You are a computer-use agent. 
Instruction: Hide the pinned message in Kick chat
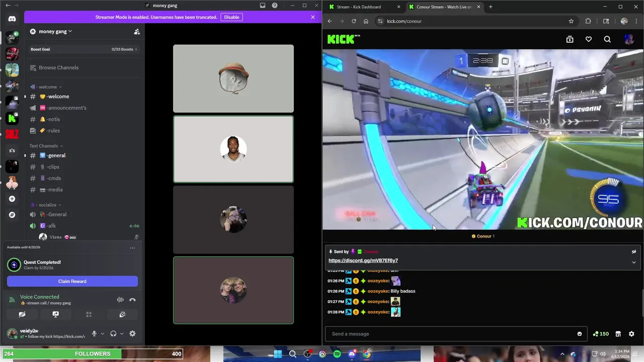click(x=634, y=252)
